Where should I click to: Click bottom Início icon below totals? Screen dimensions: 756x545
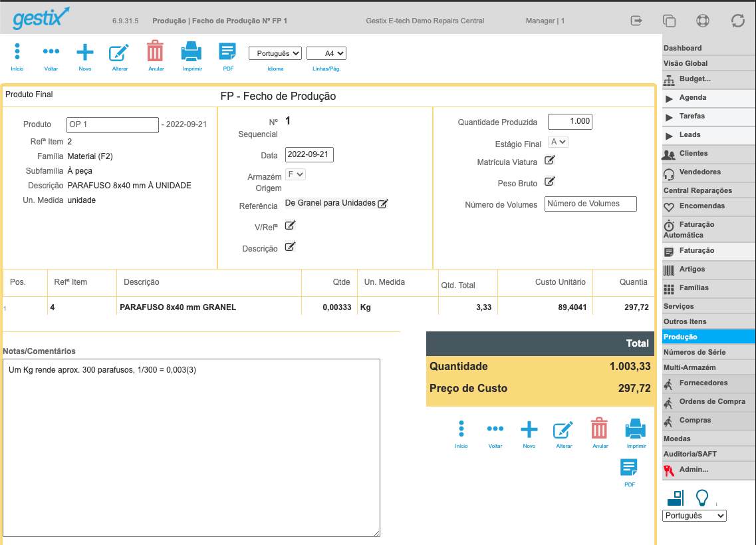point(461,429)
